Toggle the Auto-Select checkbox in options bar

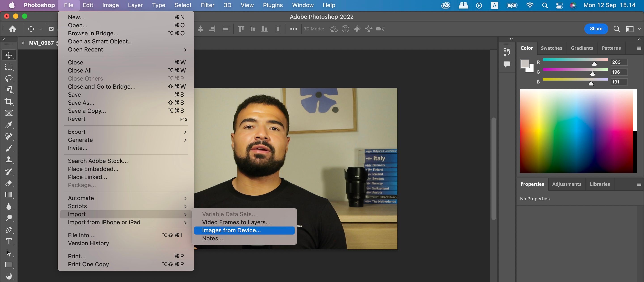[51, 29]
